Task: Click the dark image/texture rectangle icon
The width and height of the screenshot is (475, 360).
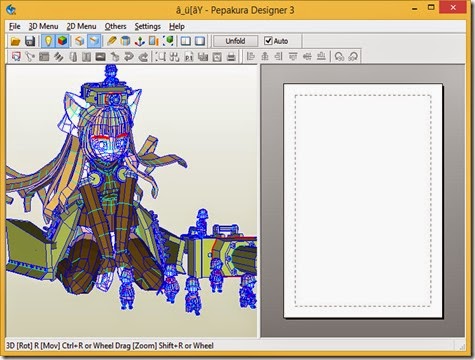Action: click(x=101, y=57)
